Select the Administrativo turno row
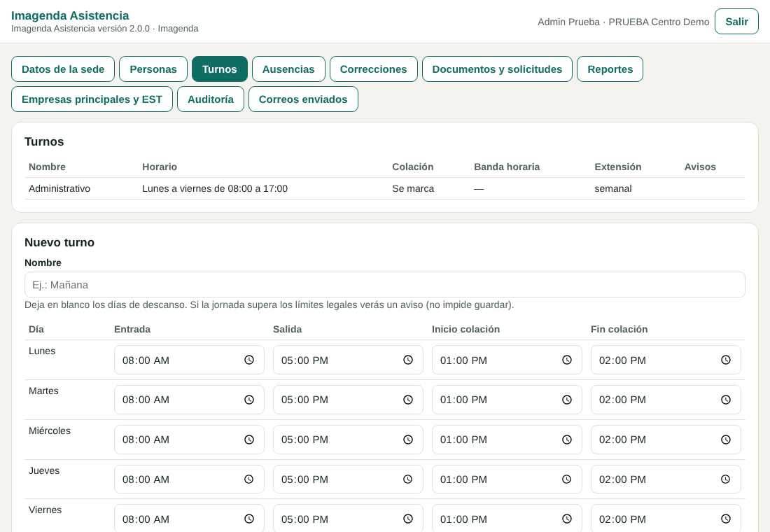Image resolution: width=770 pixels, height=532 pixels. (x=385, y=188)
